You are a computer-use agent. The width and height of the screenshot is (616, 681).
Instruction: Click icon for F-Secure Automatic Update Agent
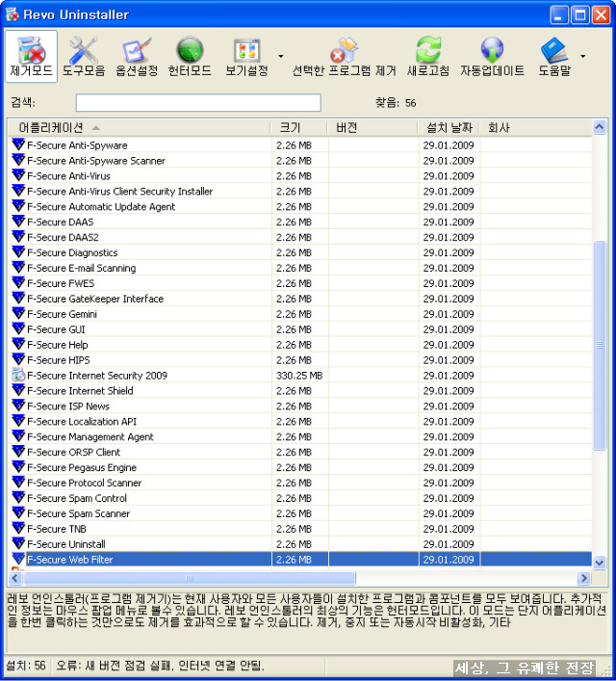coord(18,206)
